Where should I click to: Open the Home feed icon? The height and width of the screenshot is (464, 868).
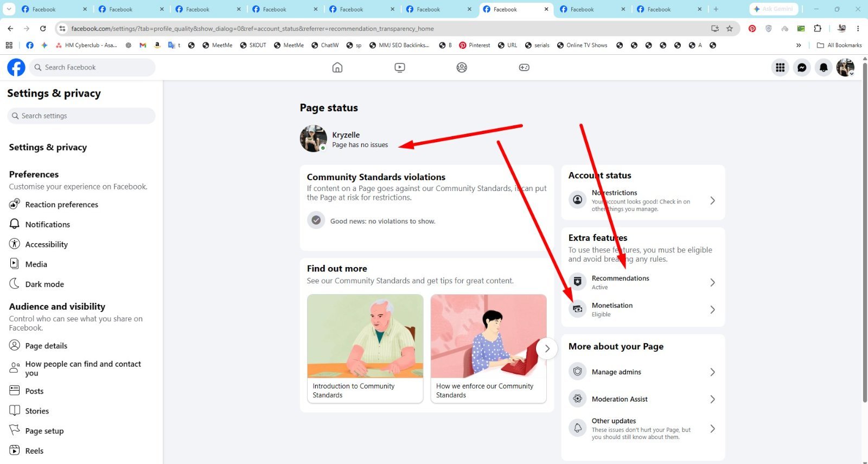pyautogui.click(x=337, y=67)
